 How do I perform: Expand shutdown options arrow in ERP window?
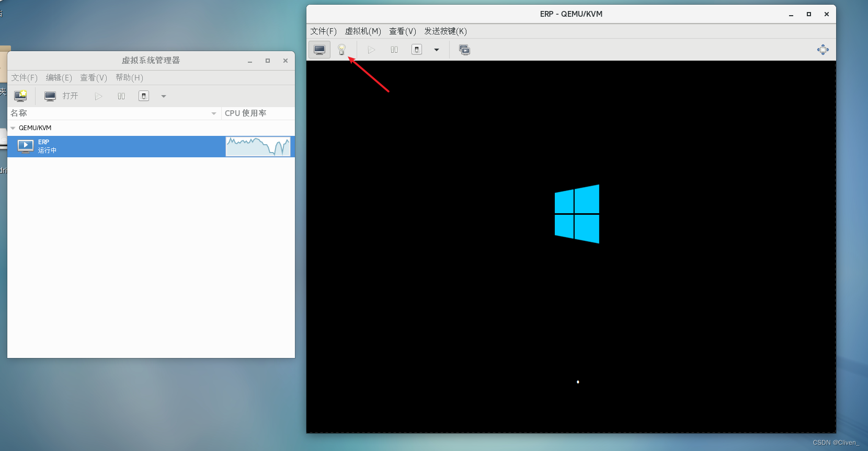pyautogui.click(x=437, y=50)
